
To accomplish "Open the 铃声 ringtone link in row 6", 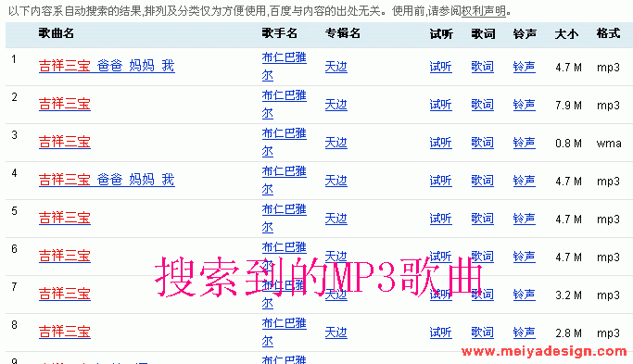I will tap(524, 257).
